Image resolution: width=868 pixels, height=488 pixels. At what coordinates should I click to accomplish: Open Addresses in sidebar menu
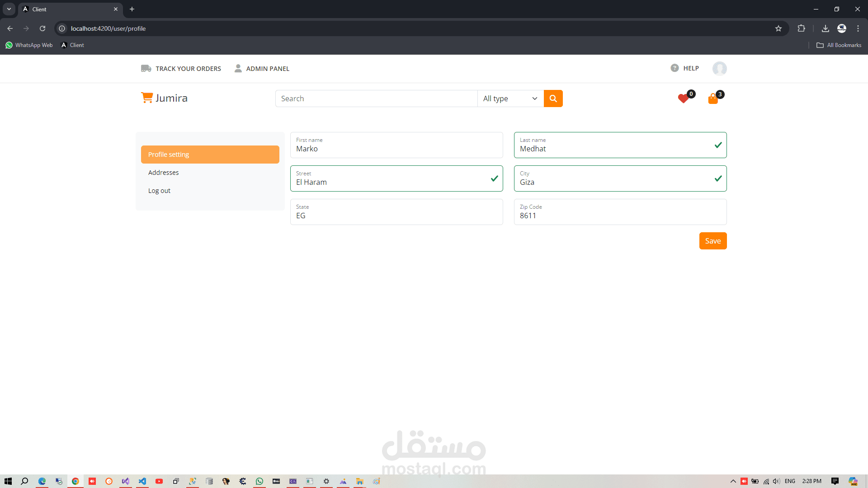pyautogui.click(x=164, y=173)
